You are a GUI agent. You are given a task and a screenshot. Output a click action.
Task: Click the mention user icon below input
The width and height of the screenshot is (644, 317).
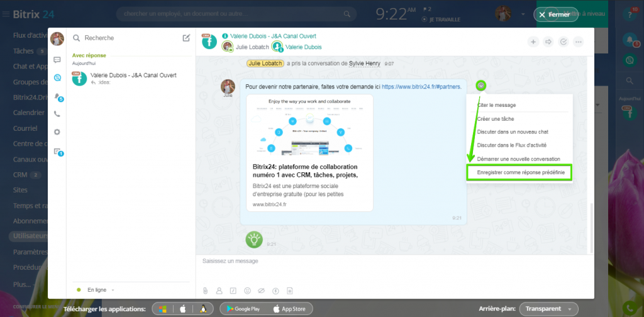coord(219,291)
